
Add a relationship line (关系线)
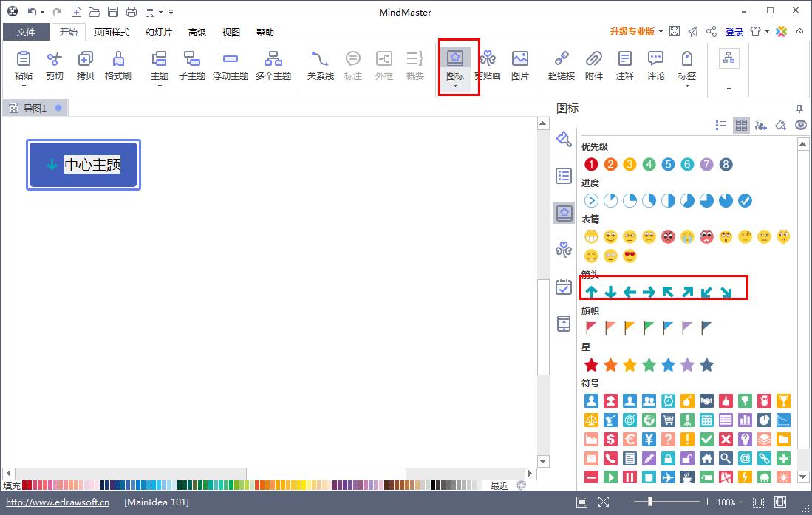[x=320, y=66]
